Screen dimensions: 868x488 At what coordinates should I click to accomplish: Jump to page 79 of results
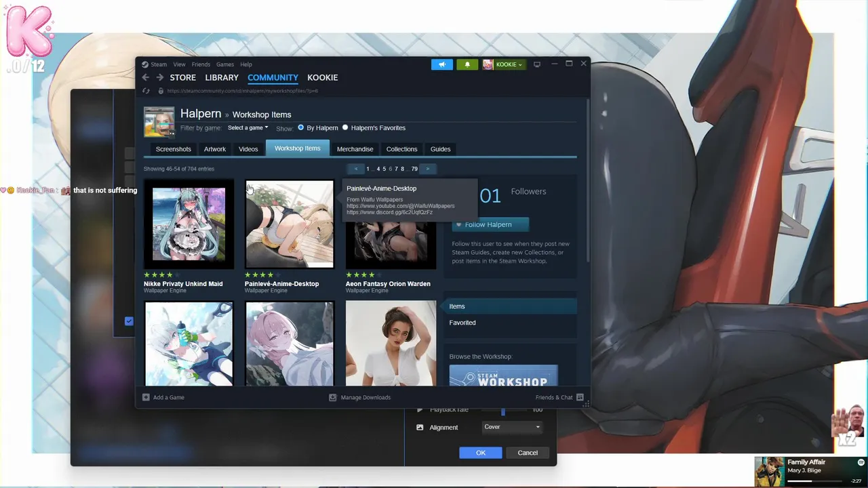[414, 169]
